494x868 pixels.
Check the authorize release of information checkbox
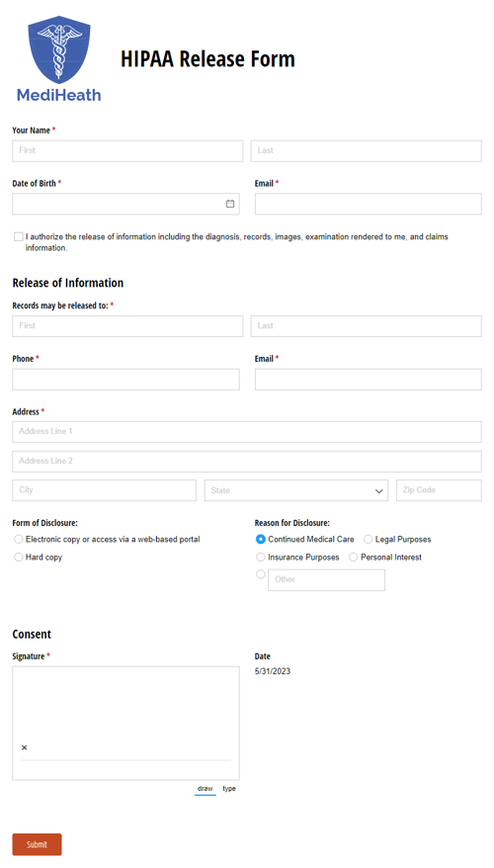(x=18, y=237)
